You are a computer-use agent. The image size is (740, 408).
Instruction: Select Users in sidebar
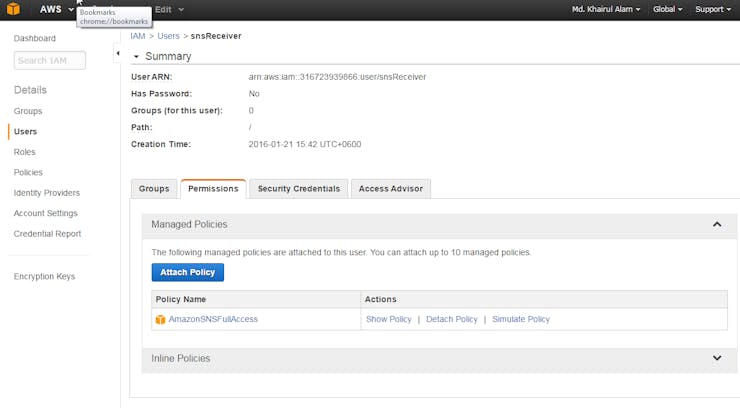tap(25, 132)
